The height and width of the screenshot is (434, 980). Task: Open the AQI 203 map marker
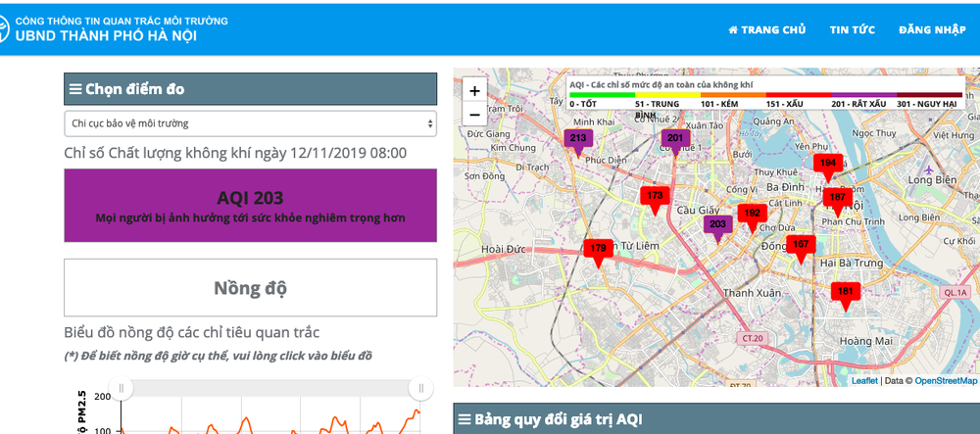718,228
